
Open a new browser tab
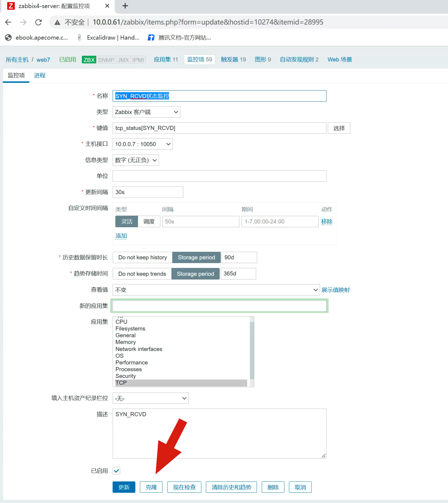pos(125,6)
